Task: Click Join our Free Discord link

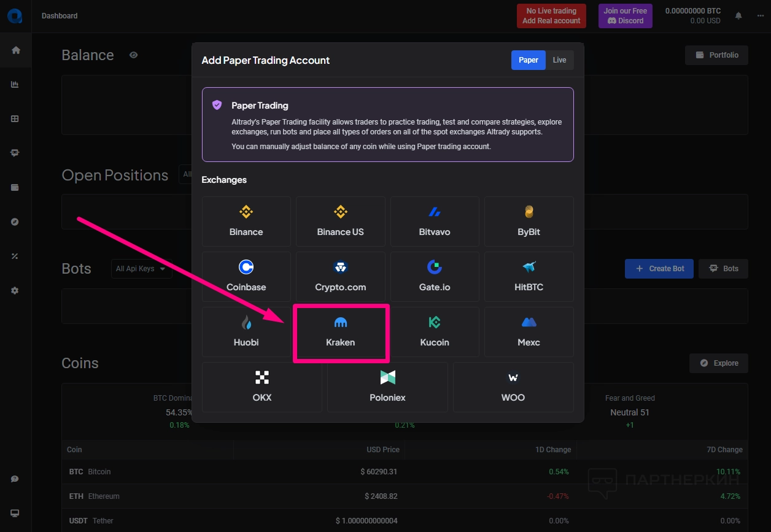Action: click(x=625, y=16)
